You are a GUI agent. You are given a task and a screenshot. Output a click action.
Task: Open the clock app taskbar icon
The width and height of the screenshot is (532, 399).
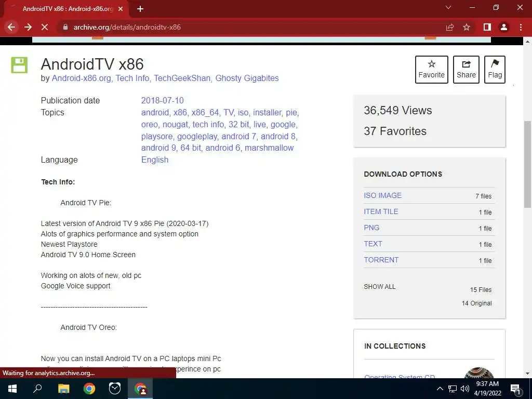[x=115, y=389]
